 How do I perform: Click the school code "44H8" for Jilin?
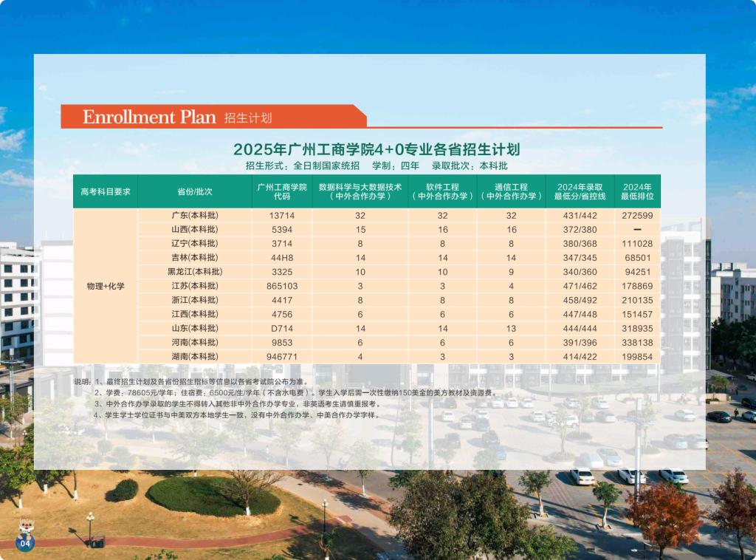coord(282,258)
